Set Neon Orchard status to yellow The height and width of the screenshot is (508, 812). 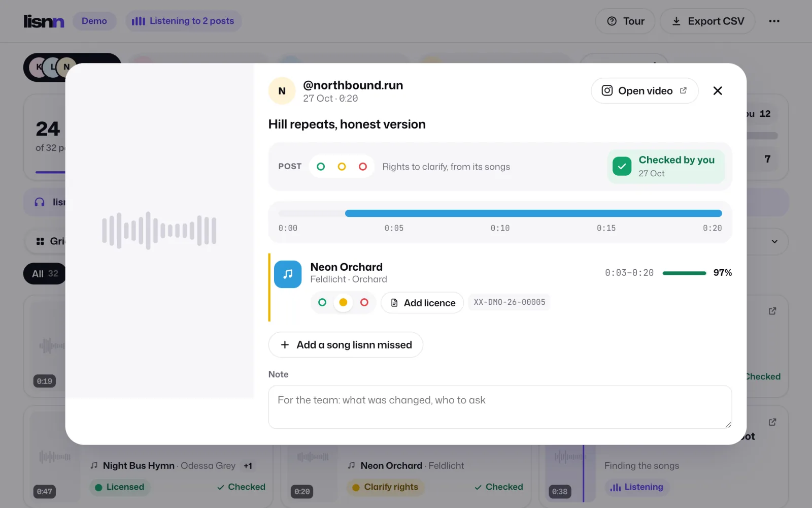click(x=343, y=303)
